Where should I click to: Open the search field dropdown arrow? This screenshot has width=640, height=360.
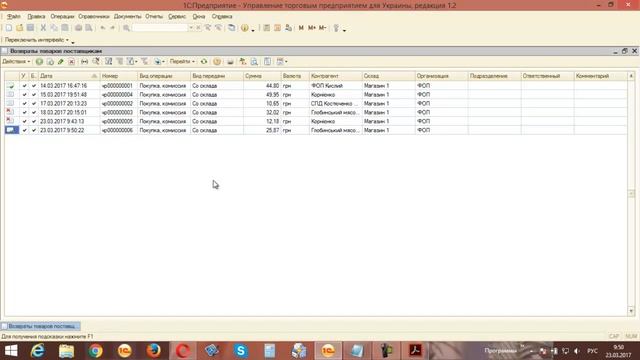pos(191,28)
